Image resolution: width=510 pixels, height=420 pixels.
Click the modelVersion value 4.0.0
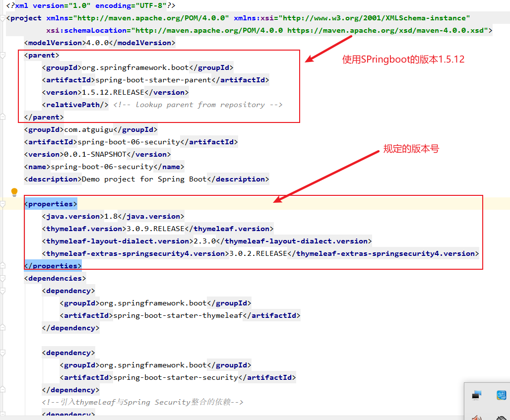tap(98, 43)
